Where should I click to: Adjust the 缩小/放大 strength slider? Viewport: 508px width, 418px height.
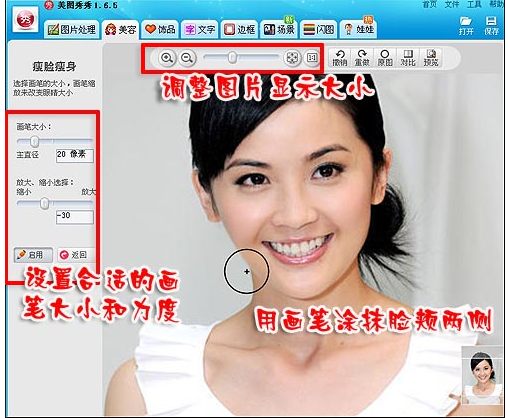coord(44,203)
